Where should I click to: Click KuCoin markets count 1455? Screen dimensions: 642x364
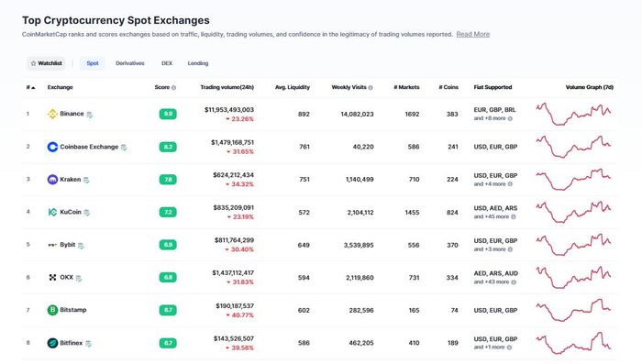click(412, 212)
